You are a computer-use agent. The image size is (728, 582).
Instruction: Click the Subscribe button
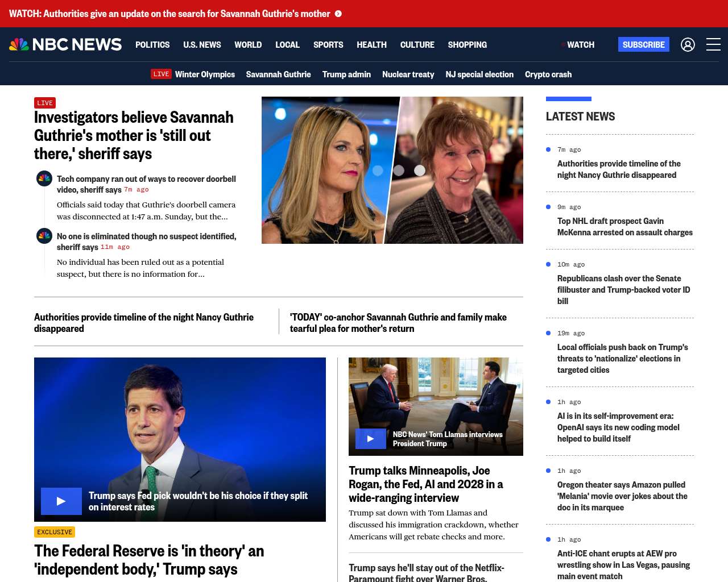(x=644, y=44)
